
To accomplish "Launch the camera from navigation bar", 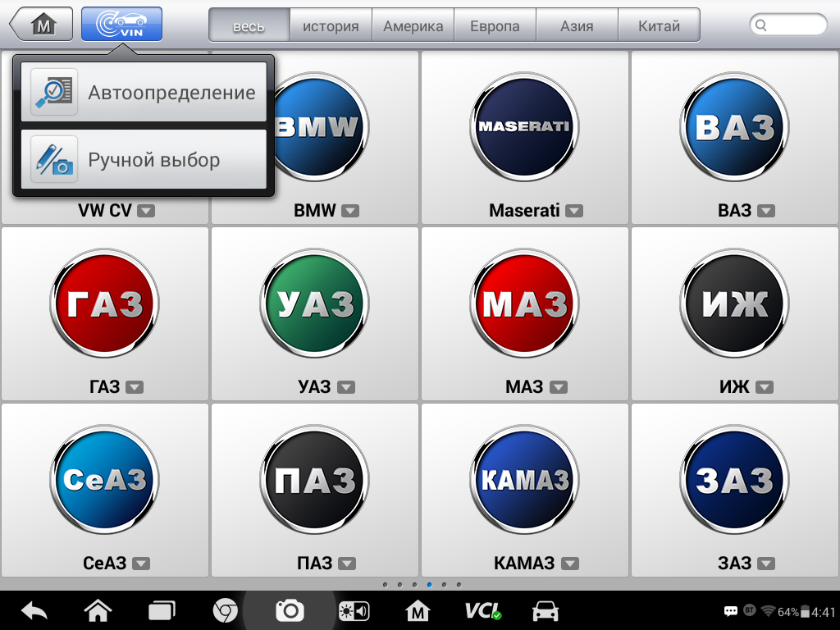I will pos(289,611).
